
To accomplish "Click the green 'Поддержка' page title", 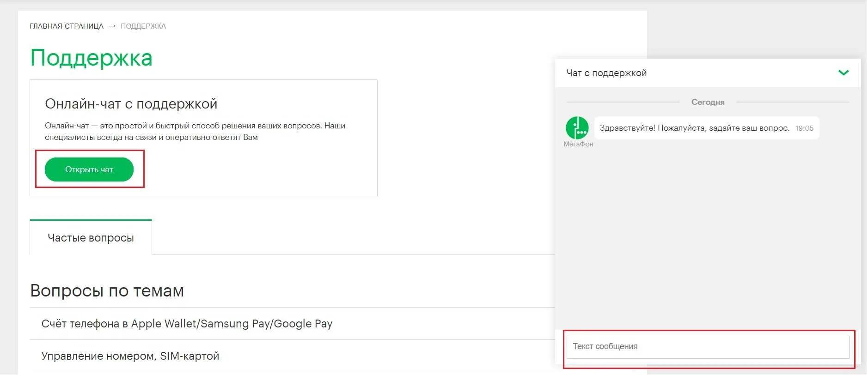I will pyautogui.click(x=91, y=58).
